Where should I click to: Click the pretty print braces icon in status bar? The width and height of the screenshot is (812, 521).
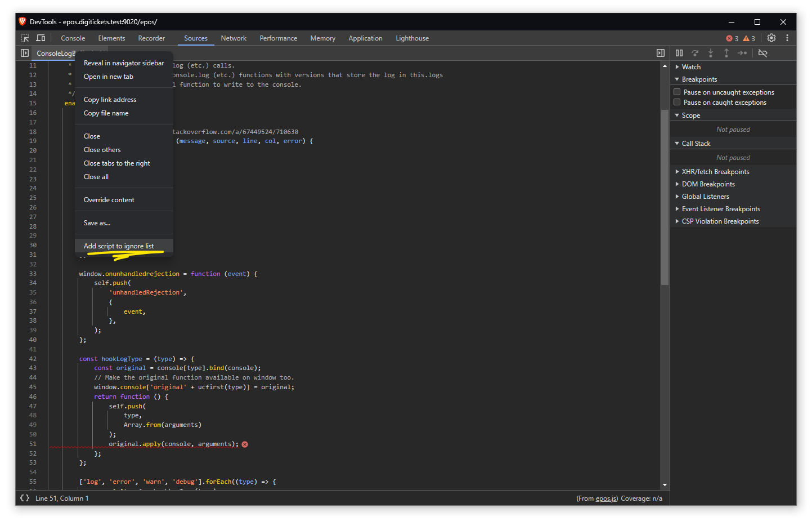point(24,498)
